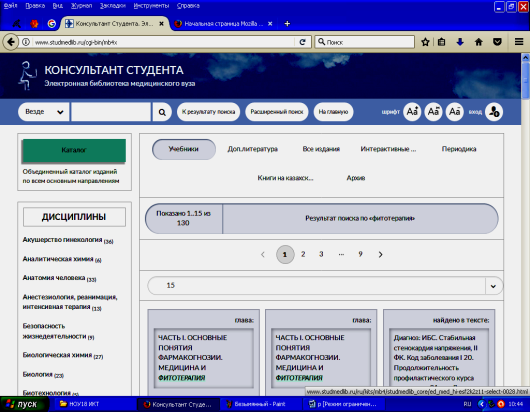
Task: Open the Журнал menu
Action: click(81, 6)
